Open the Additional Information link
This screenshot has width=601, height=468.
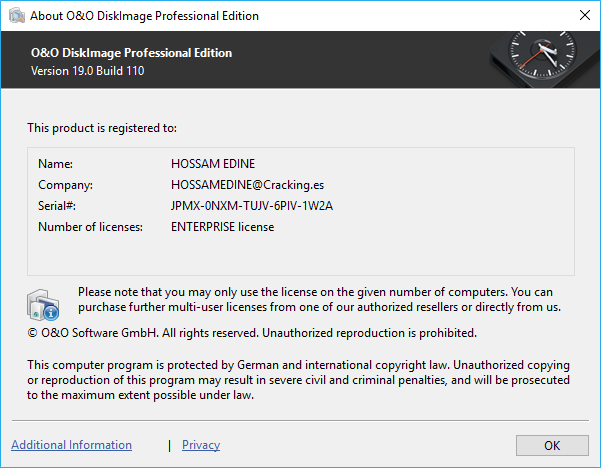[x=71, y=445]
